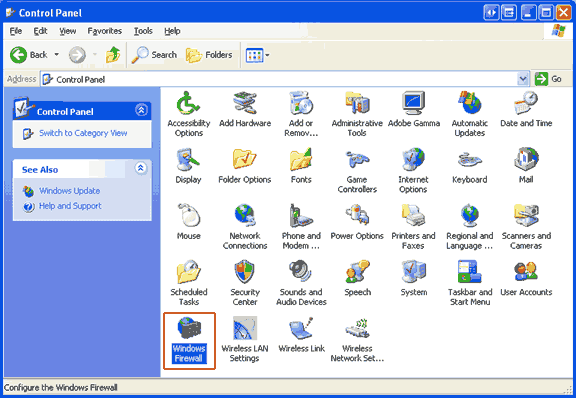
Task: Open Wireless Link icon
Action: [301, 335]
